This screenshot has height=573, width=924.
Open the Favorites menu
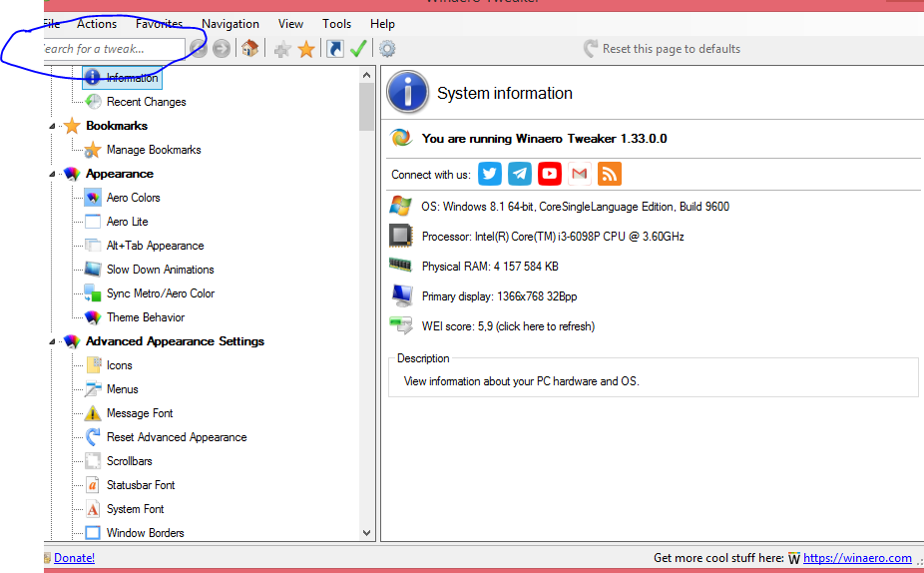[x=159, y=24]
